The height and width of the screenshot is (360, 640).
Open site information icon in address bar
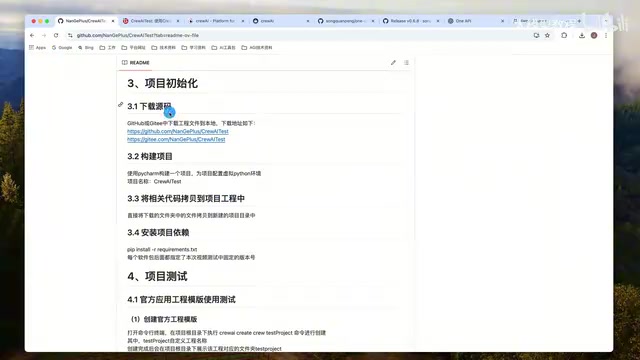pos(70,36)
